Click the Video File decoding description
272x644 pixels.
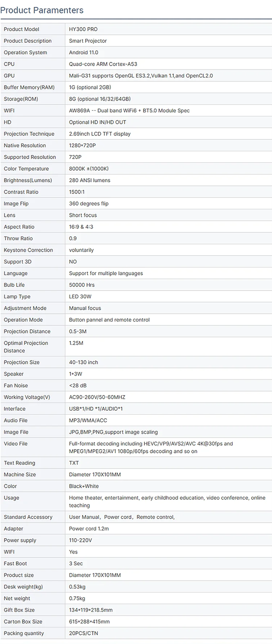point(151,447)
